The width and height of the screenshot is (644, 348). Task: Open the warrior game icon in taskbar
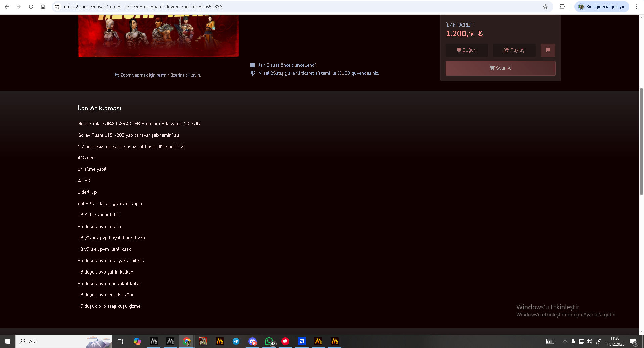tap(203, 341)
